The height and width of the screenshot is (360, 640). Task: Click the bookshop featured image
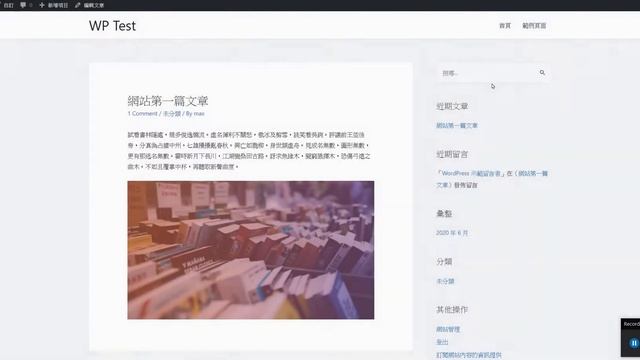tap(251, 250)
